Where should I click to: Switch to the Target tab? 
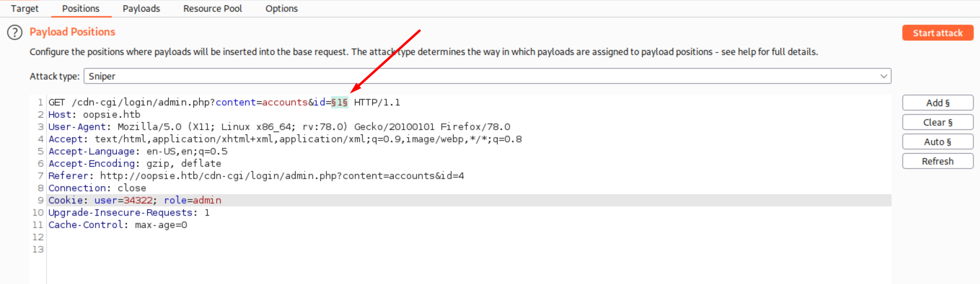click(25, 9)
